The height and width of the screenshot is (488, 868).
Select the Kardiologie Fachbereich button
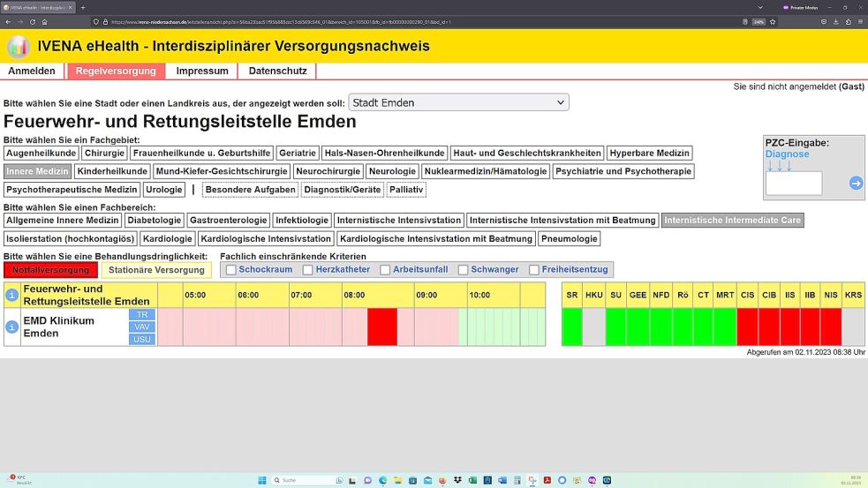click(167, 239)
